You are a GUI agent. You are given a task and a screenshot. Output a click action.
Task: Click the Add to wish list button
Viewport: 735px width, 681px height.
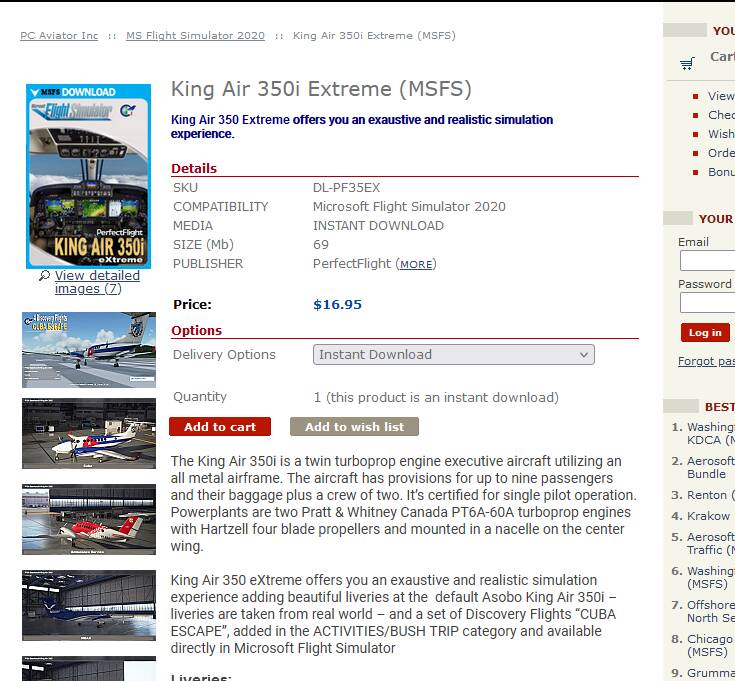tap(354, 427)
